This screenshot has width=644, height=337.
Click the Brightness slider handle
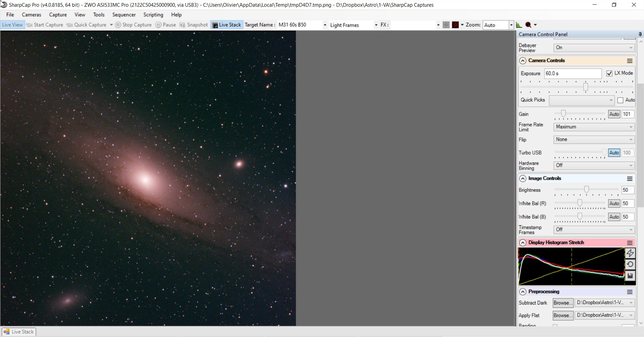point(586,189)
